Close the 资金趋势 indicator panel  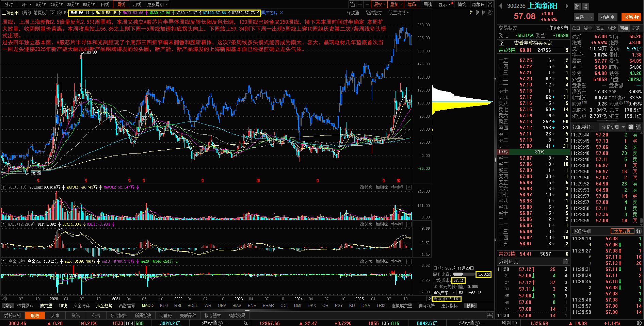(x=409, y=262)
